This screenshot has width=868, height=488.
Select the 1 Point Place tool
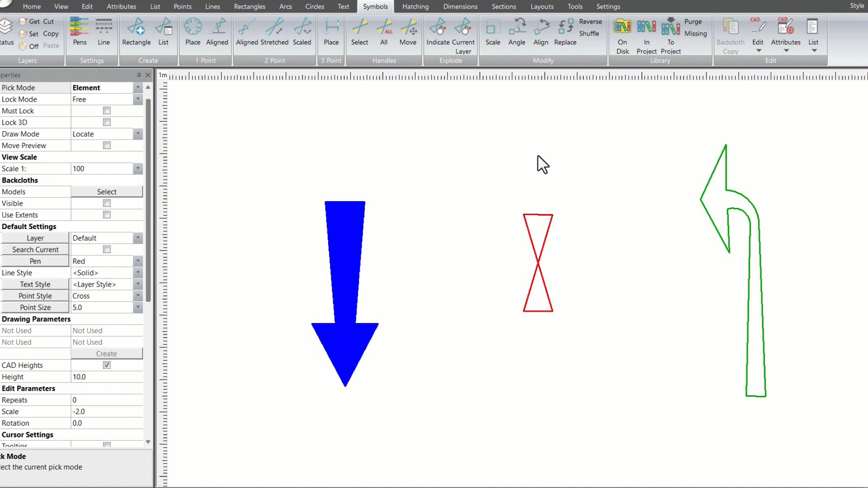point(193,32)
